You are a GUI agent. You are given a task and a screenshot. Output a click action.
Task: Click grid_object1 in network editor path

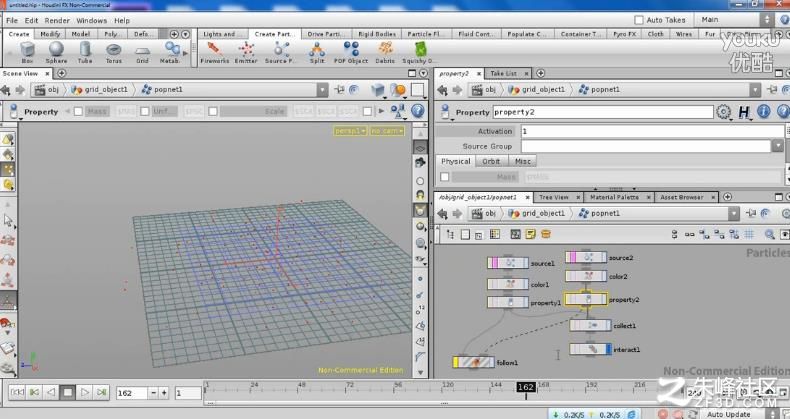pyautogui.click(x=538, y=214)
